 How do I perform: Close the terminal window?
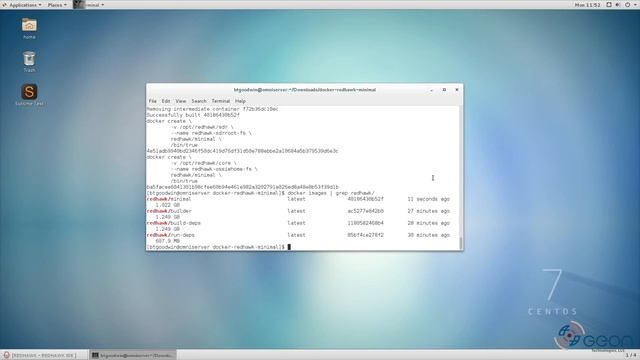coord(457,90)
